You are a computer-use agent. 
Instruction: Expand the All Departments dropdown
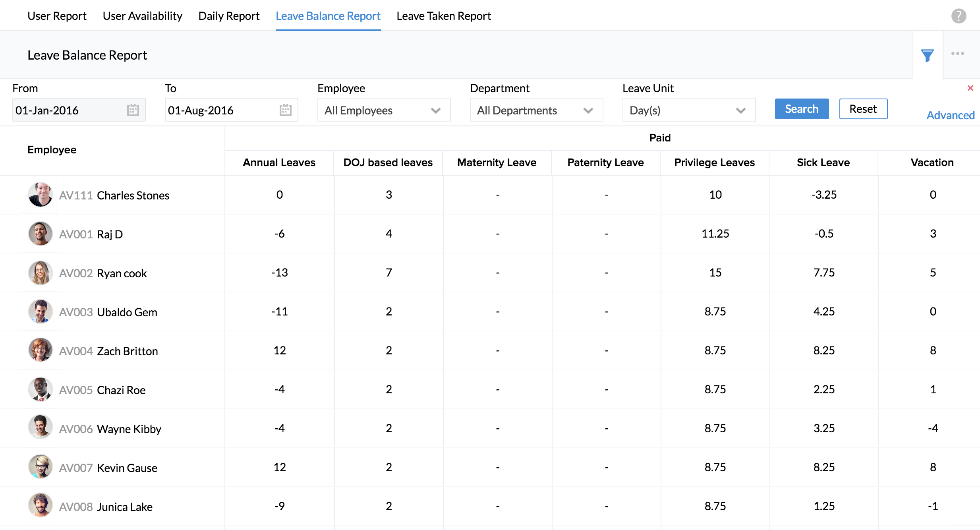pyautogui.click(x=536, y=110)
